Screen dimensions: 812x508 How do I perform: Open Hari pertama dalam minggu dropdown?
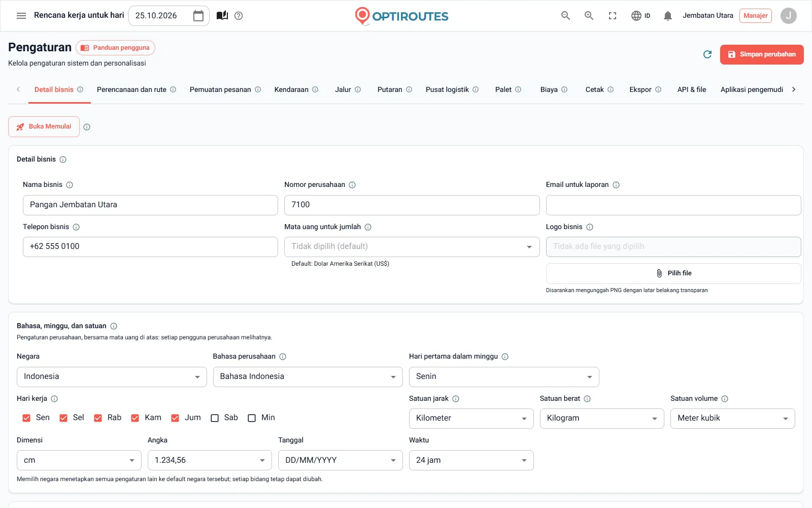point(504,377)
